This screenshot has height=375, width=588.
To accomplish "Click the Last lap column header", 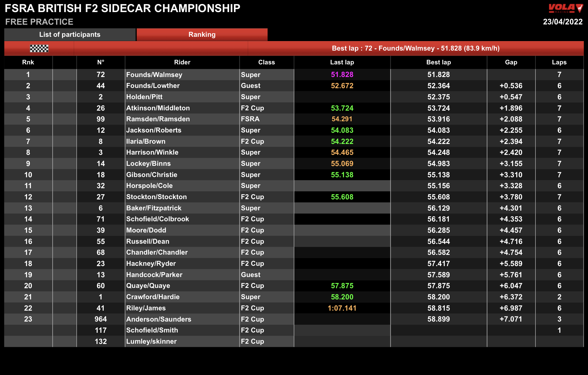I will coord(342,62).
